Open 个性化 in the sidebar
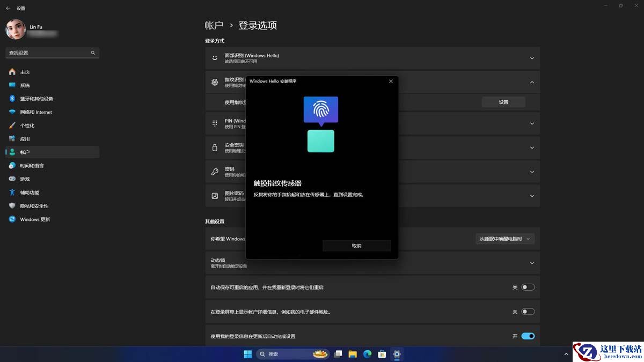Image resolution: width=644 pixels, height=362 pixels. coord(53,125)
